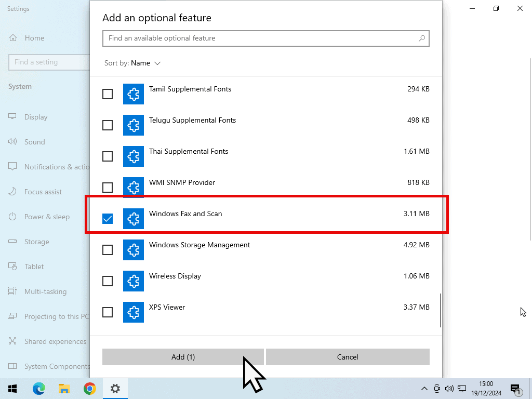Click the Find a setting search box
The height and width of the screenshot is (399, 532).
(x=49, y=62)
